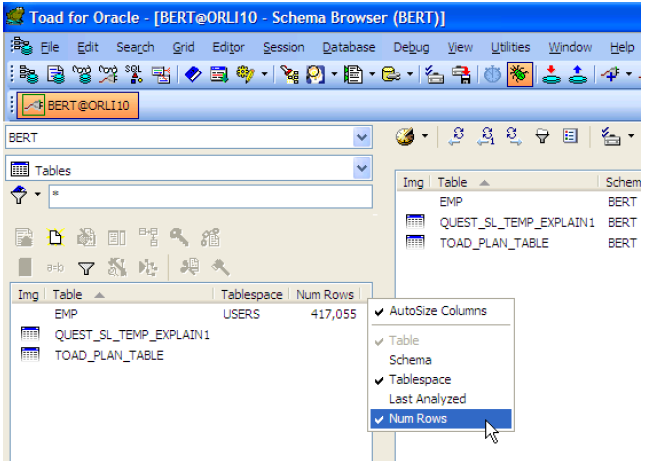
Task: Click the glasses with pencil toolbar icon
Action: tap(108, 74)
